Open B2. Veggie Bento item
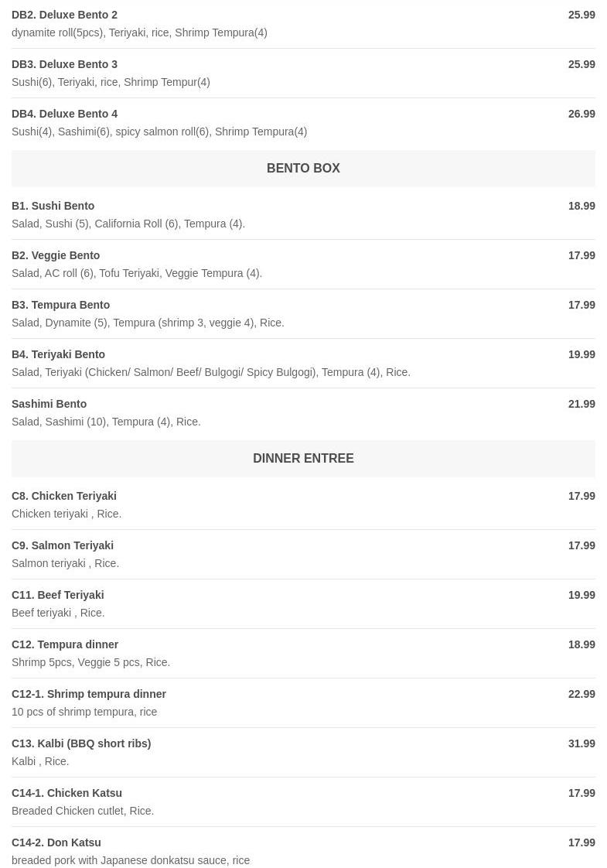This screenshot has width=607, height=868. [56, 256]
